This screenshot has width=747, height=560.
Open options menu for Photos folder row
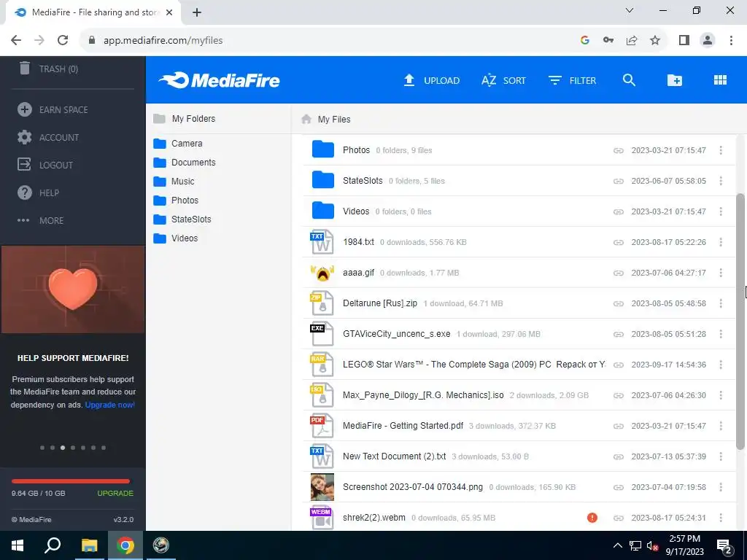pyautogui.click(x=721, y=150)
